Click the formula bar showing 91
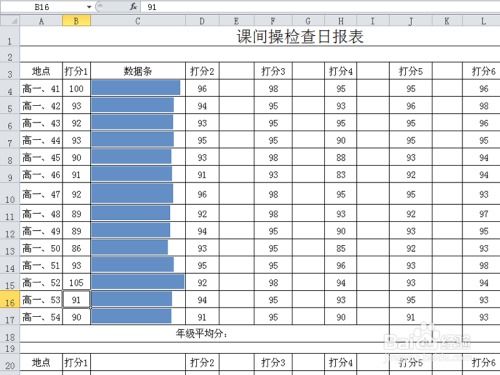500x375 pixels. pos(320,7)
